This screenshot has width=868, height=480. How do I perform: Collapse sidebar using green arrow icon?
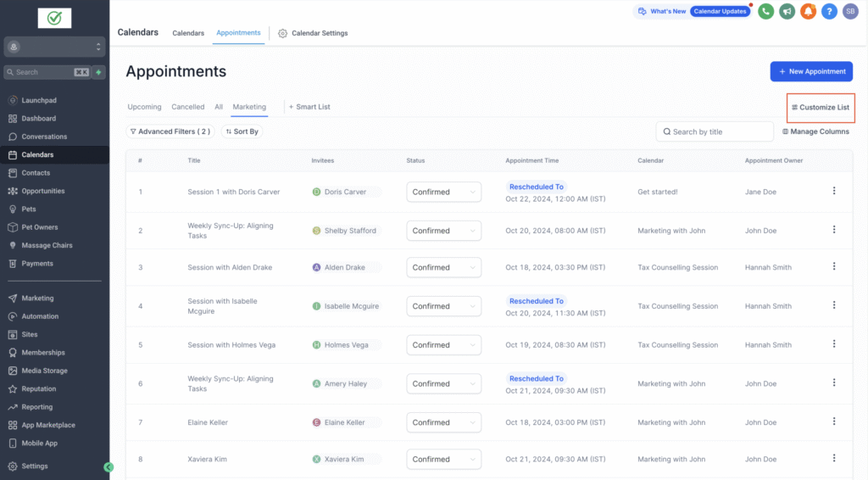[x=108, y=466]
